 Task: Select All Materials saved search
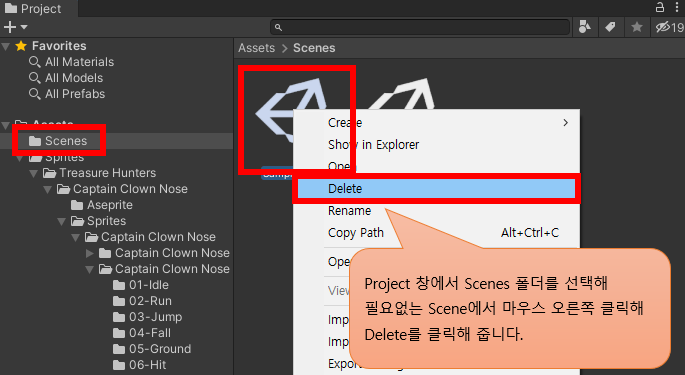[79, 62]
